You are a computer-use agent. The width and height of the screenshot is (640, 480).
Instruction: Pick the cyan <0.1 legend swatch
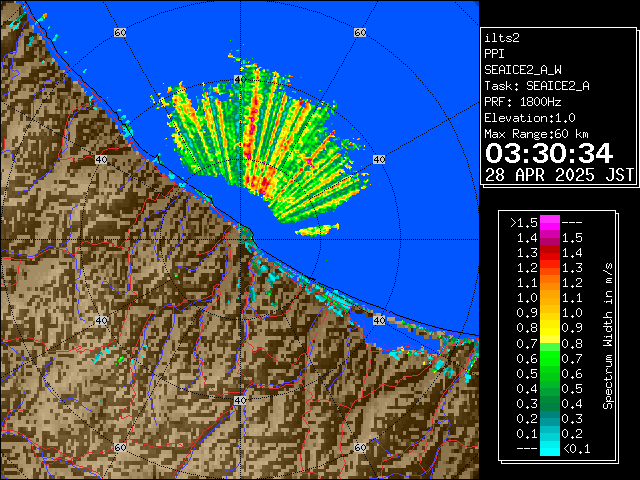click(x=550, y=448)
